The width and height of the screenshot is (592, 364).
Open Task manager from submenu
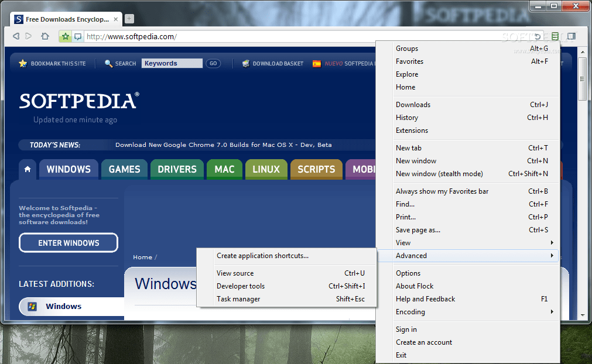point(287,298)
